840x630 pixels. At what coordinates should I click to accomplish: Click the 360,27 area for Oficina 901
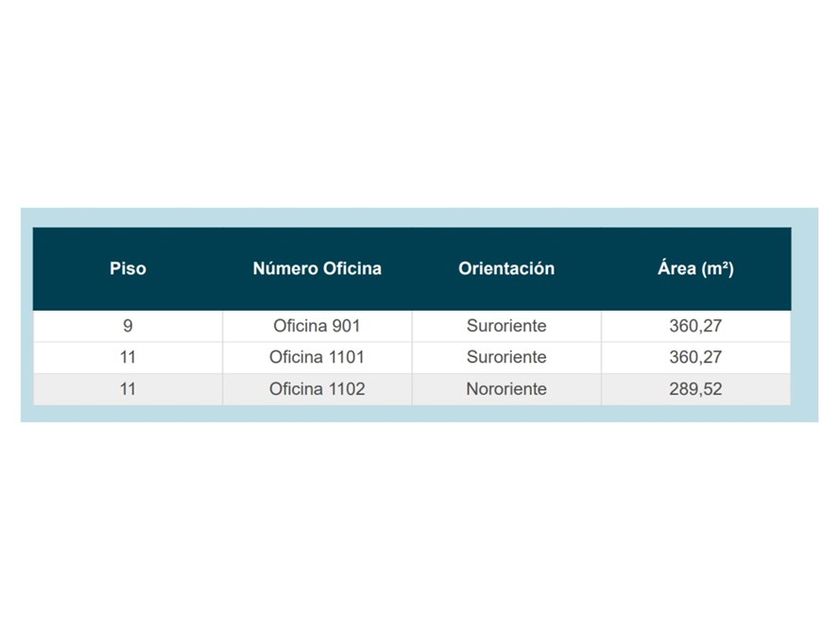tap(696, 326)
